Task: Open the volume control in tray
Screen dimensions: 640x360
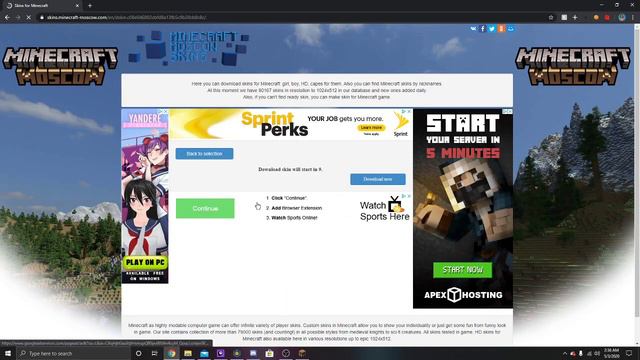Action: [597, 353]
